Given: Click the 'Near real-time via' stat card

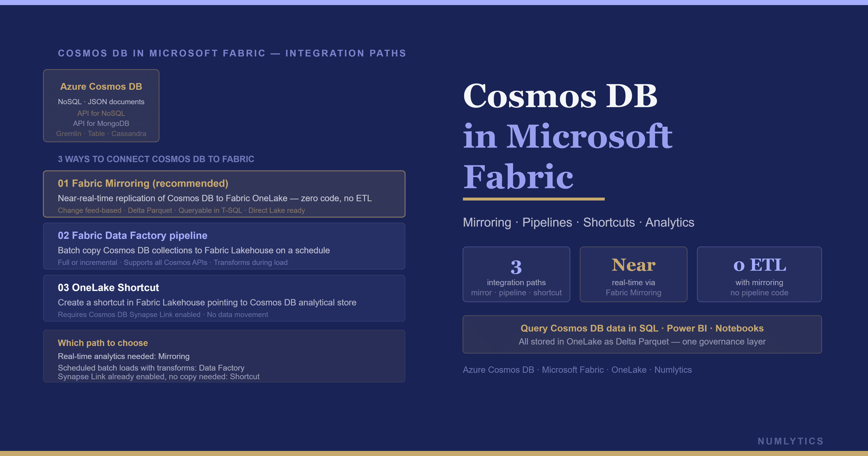Looking at the screenshot, I should (x=633, y=274).
